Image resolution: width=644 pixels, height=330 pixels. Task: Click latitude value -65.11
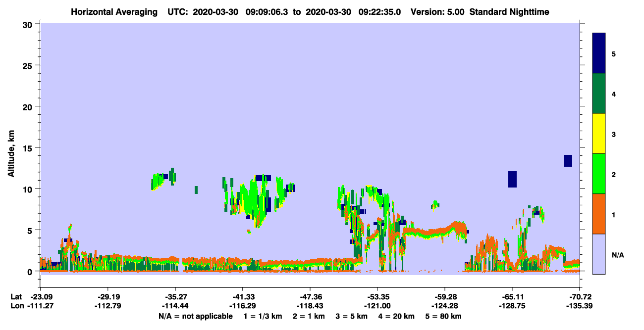coord(512,297)
